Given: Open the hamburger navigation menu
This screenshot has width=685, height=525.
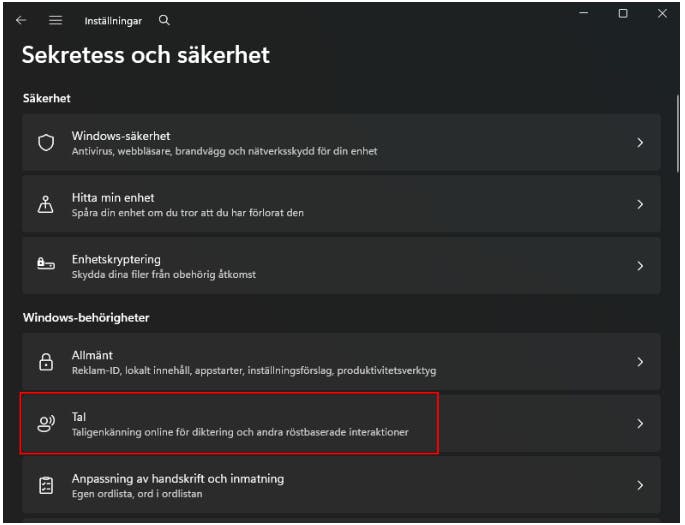Looking at the screenshot, I should pos(55,20).
